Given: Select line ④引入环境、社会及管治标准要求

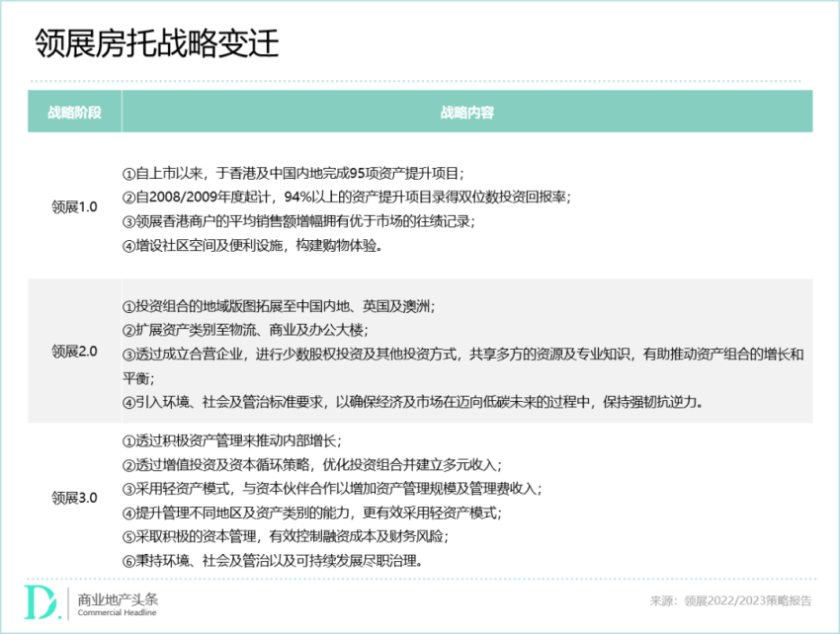Looking at the screenshot, I should [412, 402].
